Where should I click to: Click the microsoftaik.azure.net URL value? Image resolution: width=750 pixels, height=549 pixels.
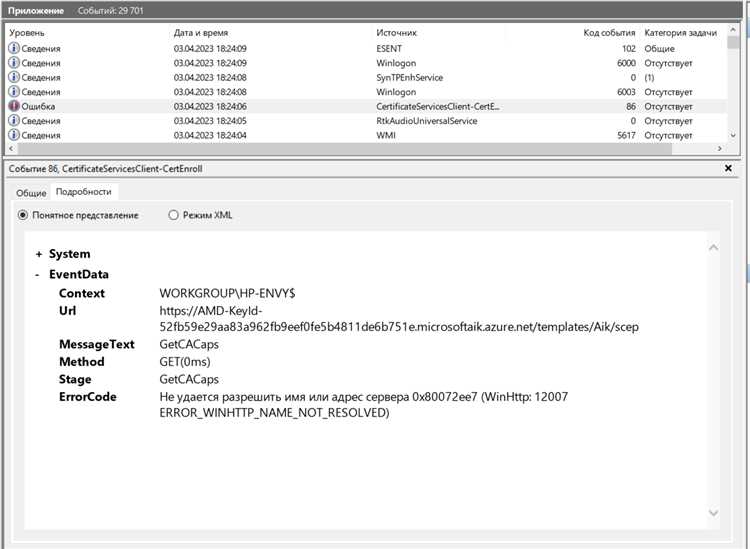[x=399, y=319]
